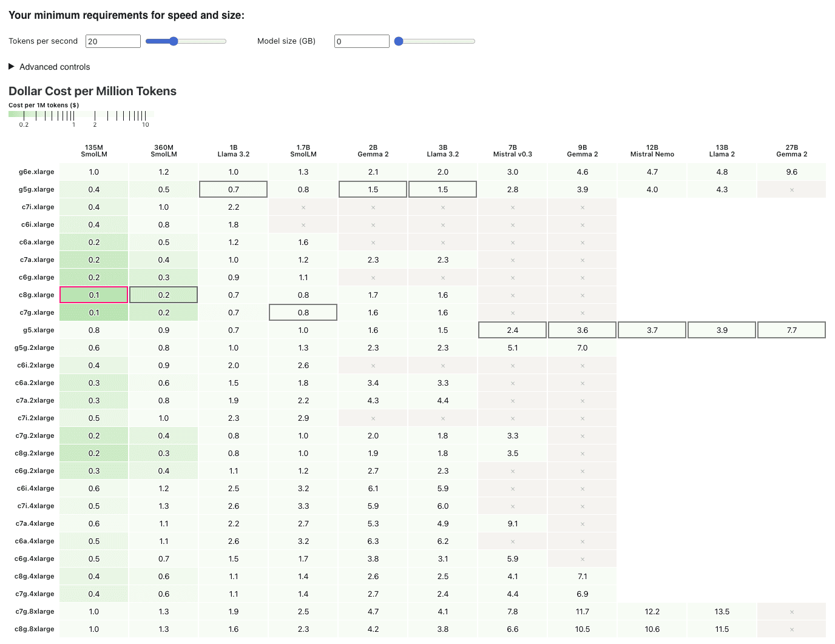The height and width of the screenshot is (644, 835).
Task: Click the outlined 3.6 cell for g5.xlarge Gemma 9B
Action: click(582, 330)
